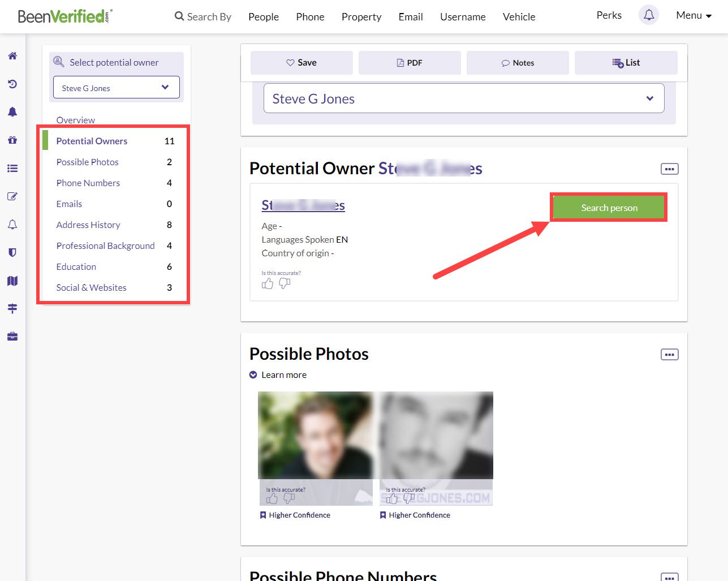This screenshot has height=581, width=728.
Task: Thumbs down the potential owner accuracy
Action: [285, 283]
